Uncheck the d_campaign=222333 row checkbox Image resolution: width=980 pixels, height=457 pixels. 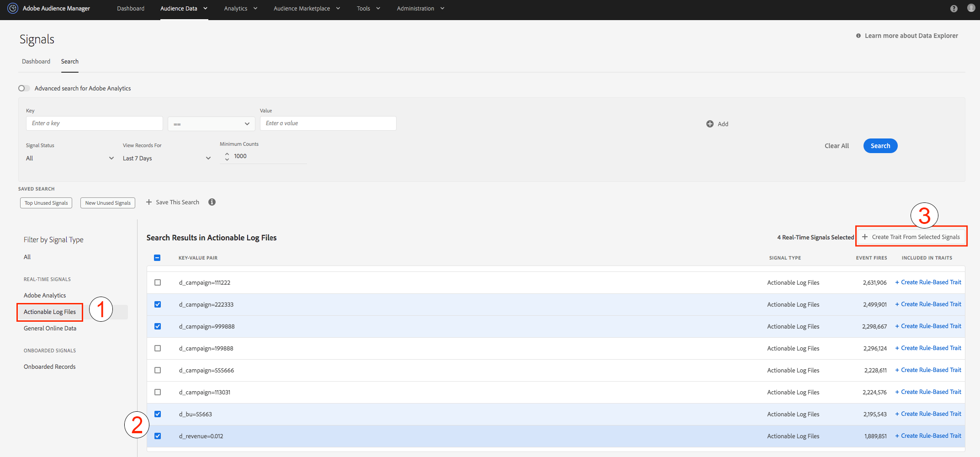click(158, 304)
